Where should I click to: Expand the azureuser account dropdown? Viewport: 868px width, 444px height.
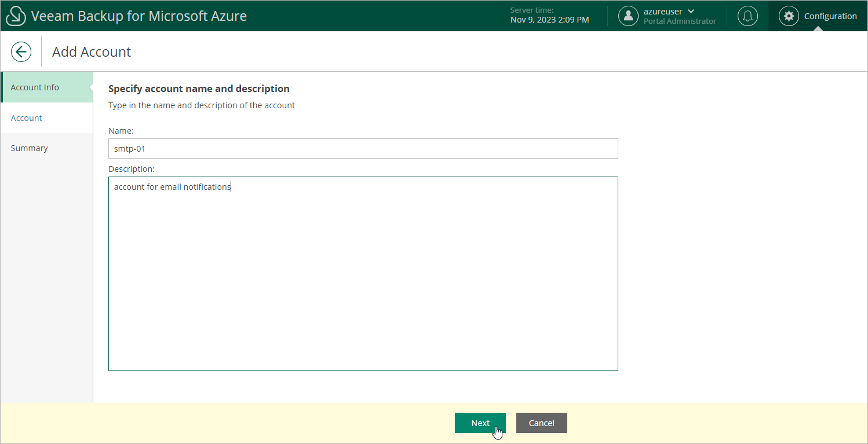click(691, 12)
